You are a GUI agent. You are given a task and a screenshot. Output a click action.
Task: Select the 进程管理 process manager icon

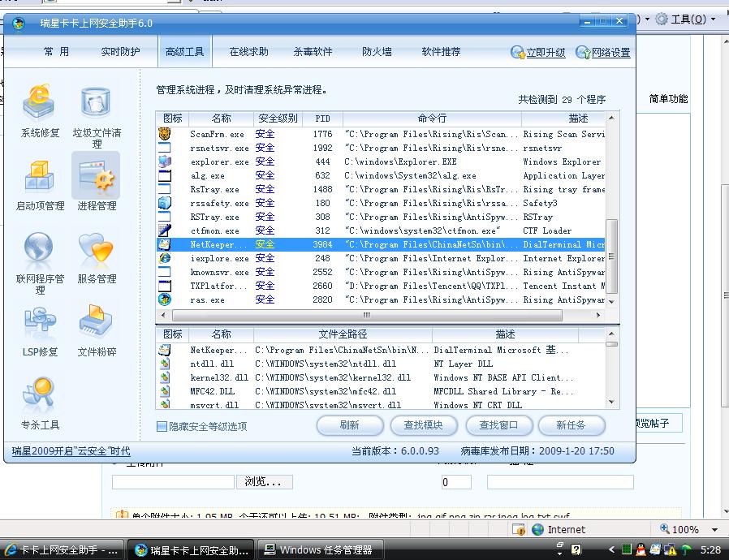tap(97, 177)
